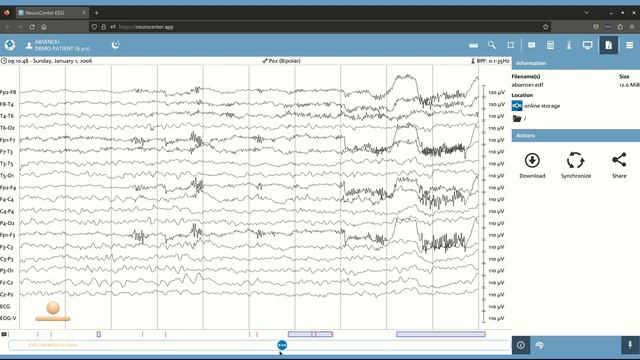Screen dimensions: 640x360
Task: Open a new browser tab
Action: [x=96, y=13]
